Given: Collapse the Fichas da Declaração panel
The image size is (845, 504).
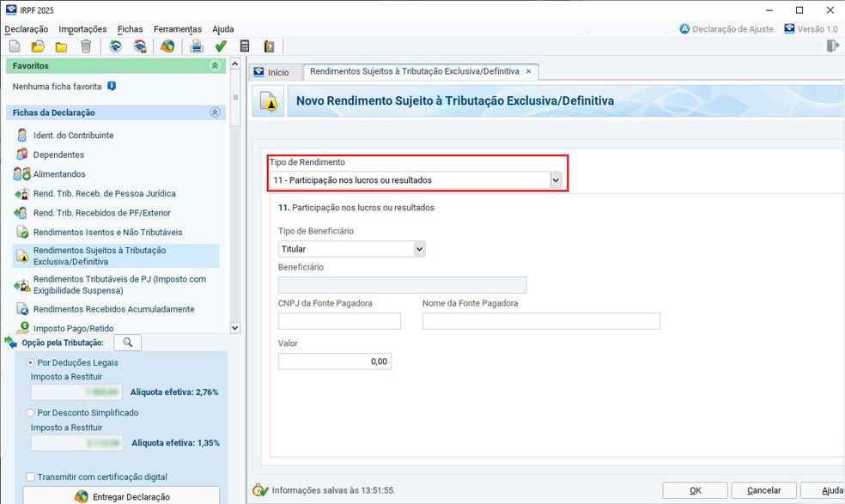Looking at the screenshot, I should pyautogui.click(x=215, y=112).
